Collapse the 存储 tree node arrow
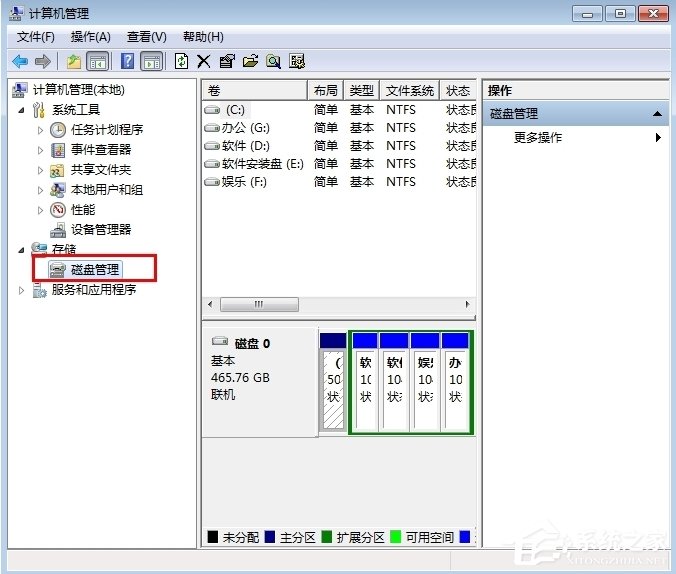Image resolution: width=676 pixels, height=574 pixels. tap(21, 250)
